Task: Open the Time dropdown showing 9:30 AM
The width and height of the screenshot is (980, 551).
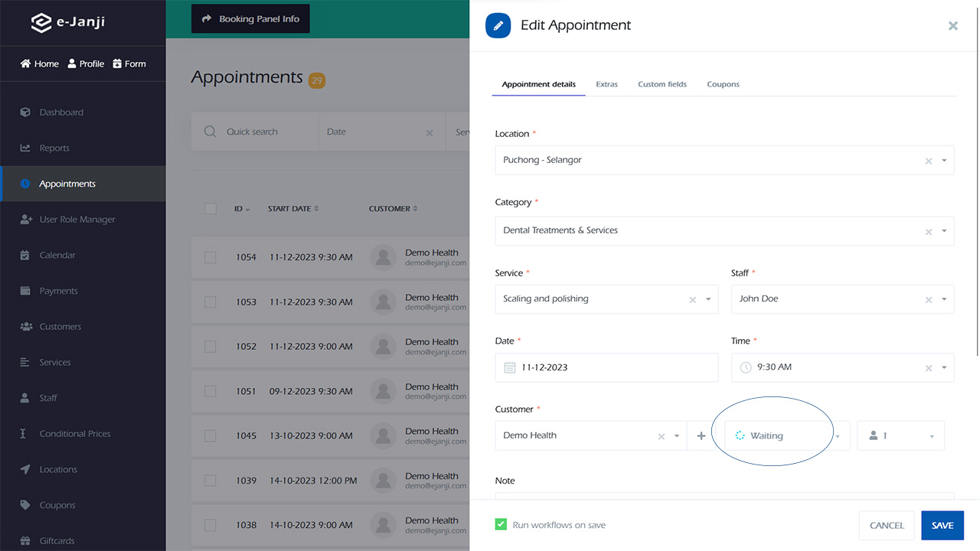Action: 944,368
